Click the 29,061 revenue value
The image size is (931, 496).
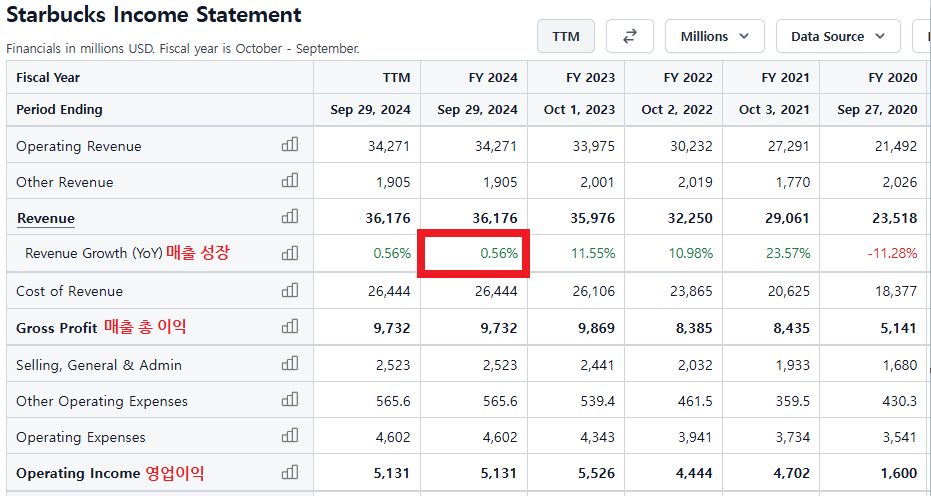[788, 219]
